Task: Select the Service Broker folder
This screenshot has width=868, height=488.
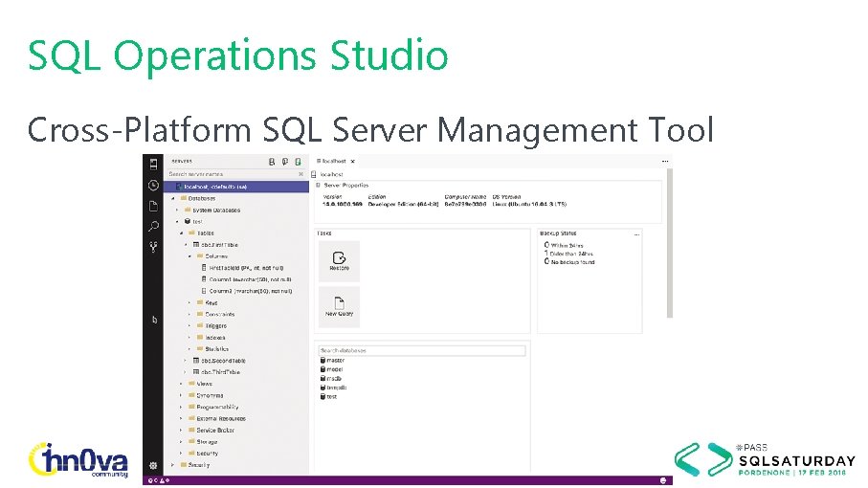Action: [x=211, y=430]
